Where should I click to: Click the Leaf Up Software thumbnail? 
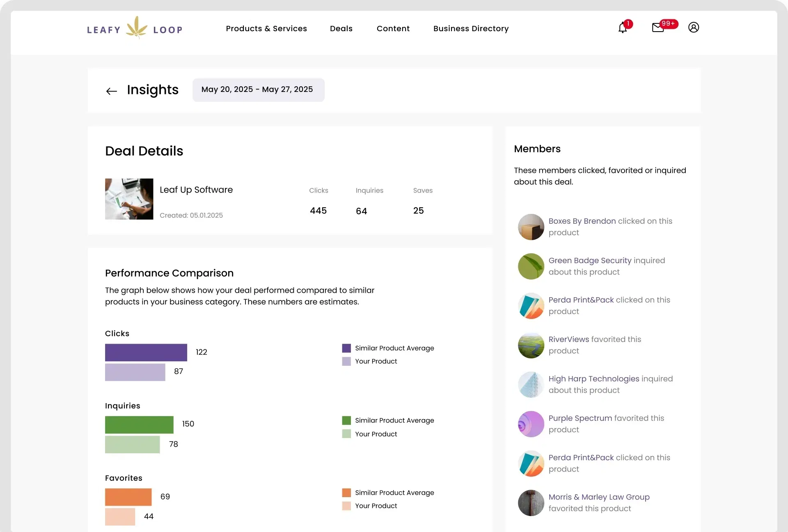[129, 199]
